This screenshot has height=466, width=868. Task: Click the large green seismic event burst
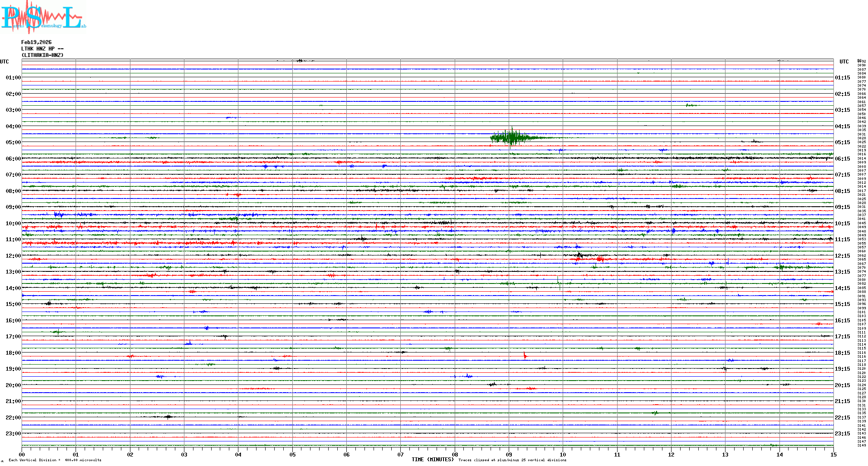tap(511, 138)
